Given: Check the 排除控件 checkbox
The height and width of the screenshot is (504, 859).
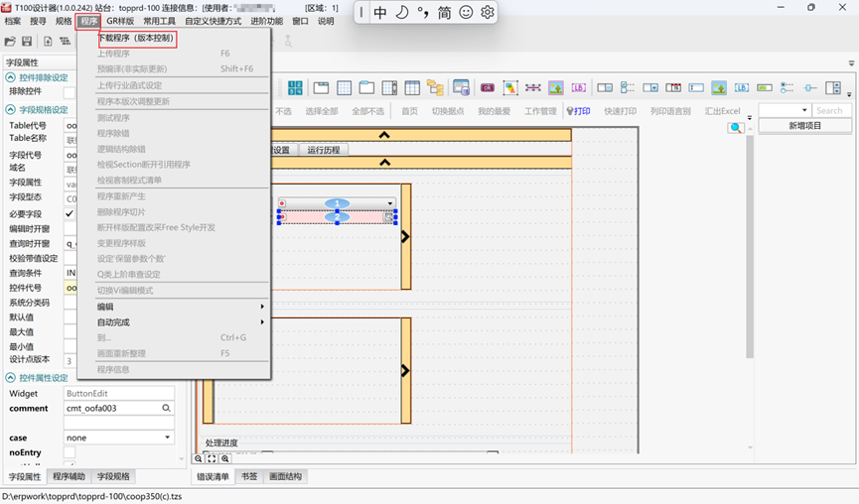Looking at the screenshot, I should (70, 92).
